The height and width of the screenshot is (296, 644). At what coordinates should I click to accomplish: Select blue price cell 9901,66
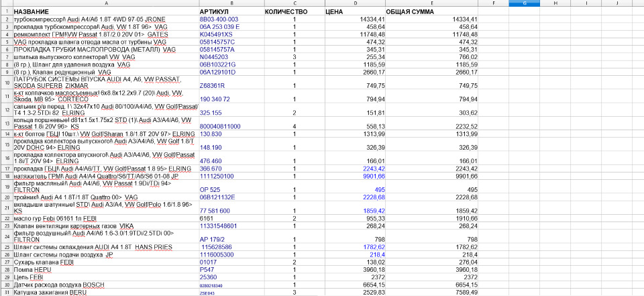point(354,177)
